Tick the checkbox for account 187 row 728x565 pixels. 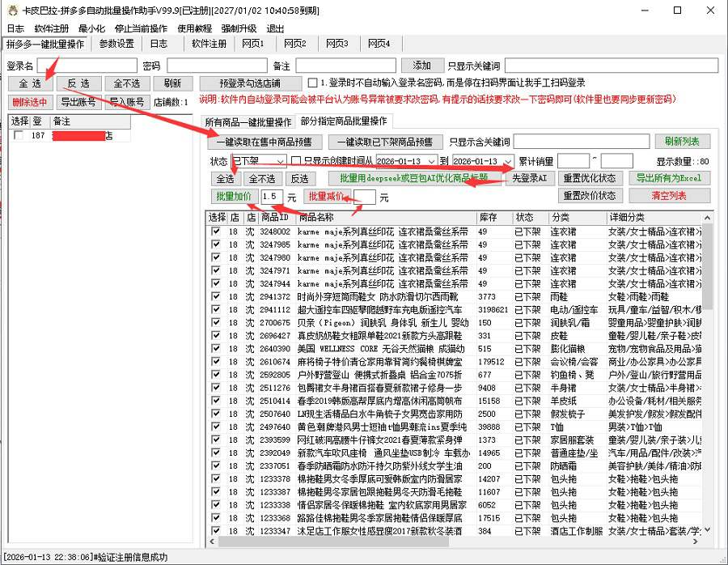[19, 136]
